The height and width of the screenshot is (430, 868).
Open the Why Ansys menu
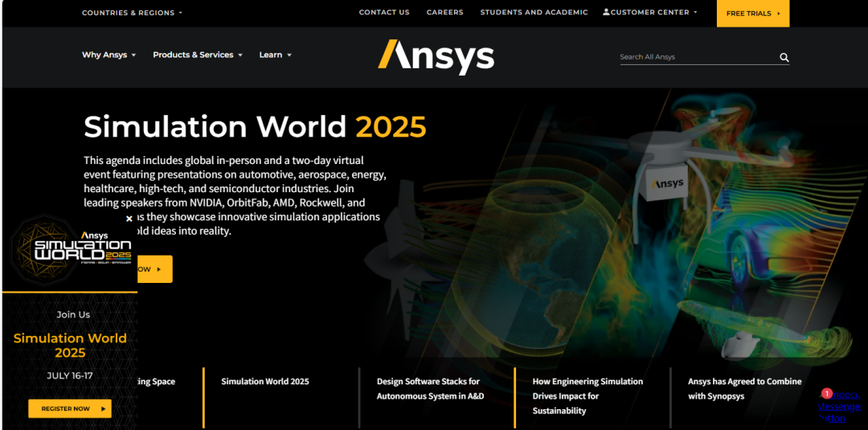pyautogui.click(x=109, y=55)
